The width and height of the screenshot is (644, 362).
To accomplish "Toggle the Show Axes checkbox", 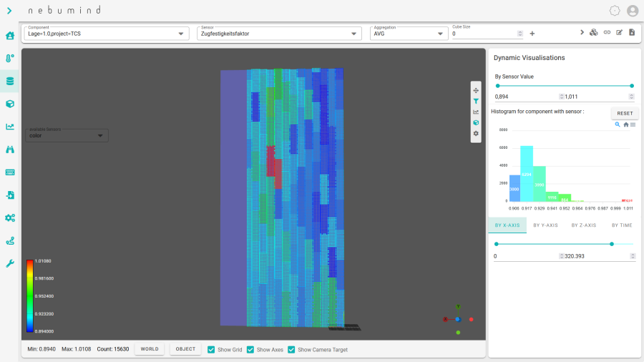I will point(250,350).
